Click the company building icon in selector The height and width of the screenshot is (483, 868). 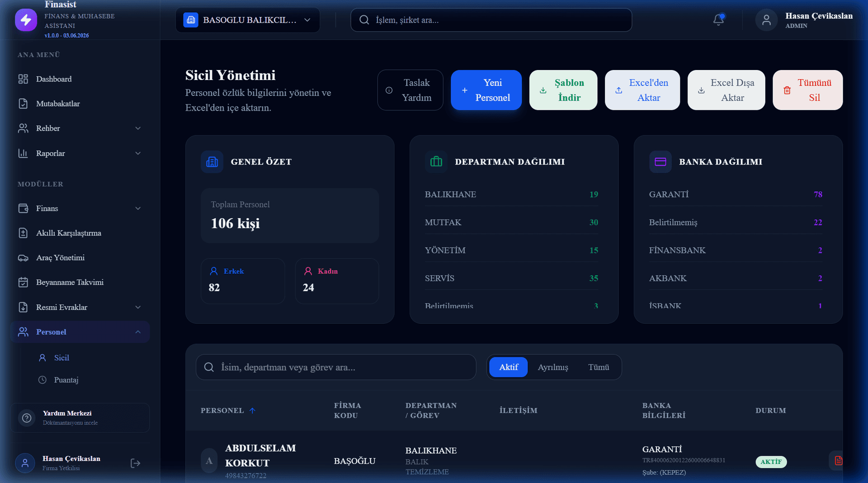pos(191,20)
